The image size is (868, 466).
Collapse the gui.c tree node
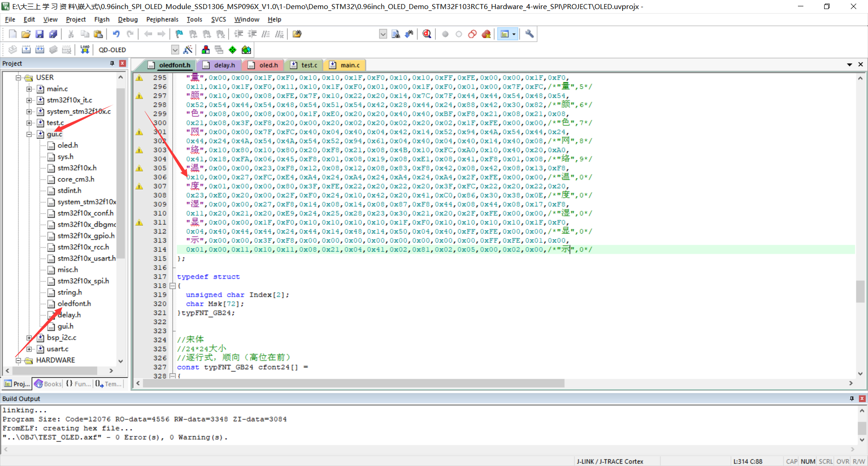pos(29,134)
